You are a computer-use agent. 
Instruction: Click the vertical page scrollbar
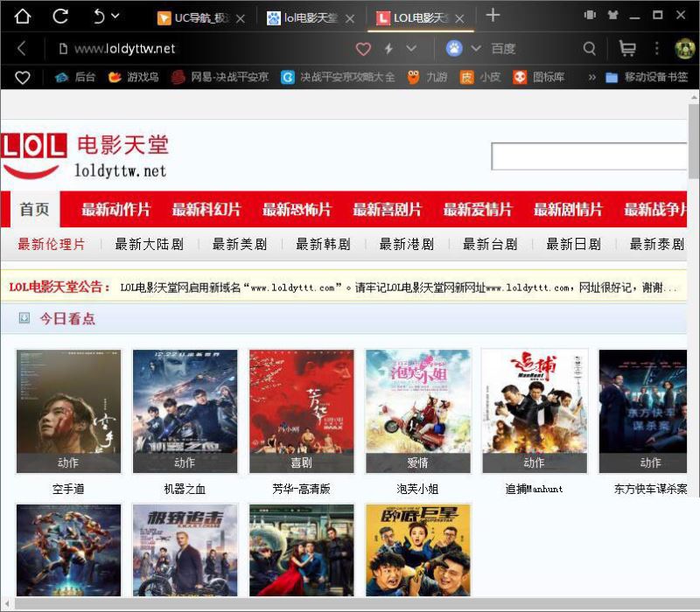(x=694, y=141)
